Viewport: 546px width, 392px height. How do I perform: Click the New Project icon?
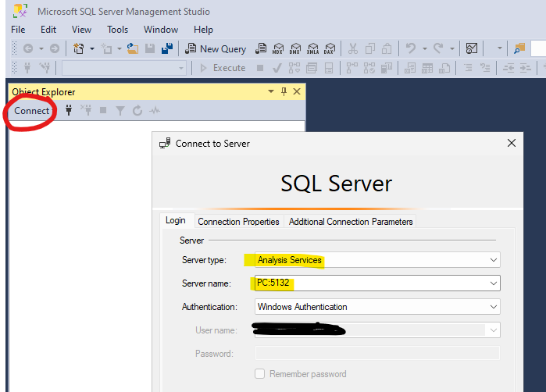[x=79, y=48]
